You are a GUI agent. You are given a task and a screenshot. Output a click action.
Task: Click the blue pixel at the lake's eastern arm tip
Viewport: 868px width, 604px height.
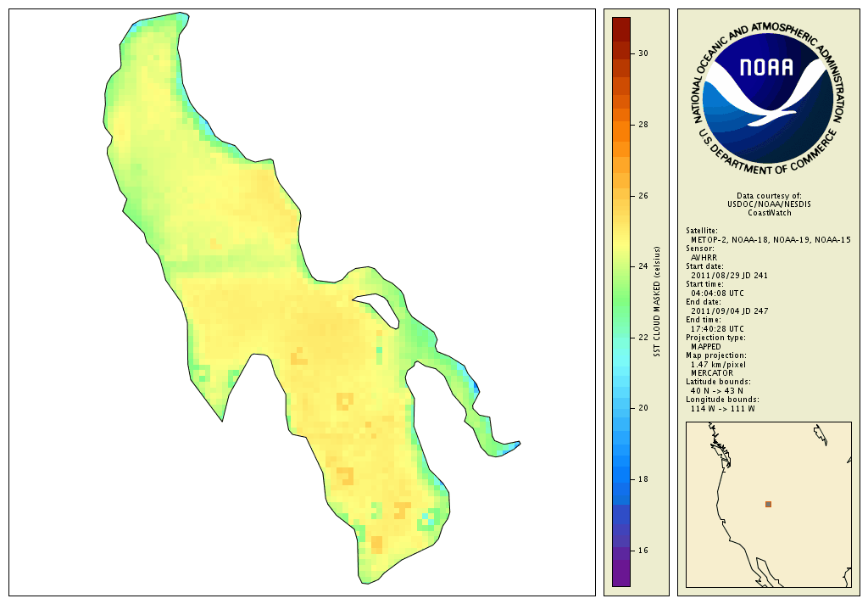click(x=516, y=445)
